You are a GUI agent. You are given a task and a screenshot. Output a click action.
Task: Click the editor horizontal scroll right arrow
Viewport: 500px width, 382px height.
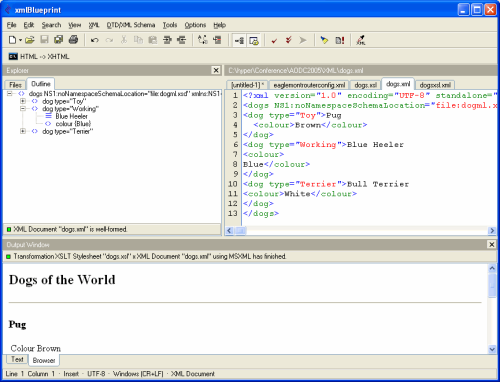click(x=492, y=230)
